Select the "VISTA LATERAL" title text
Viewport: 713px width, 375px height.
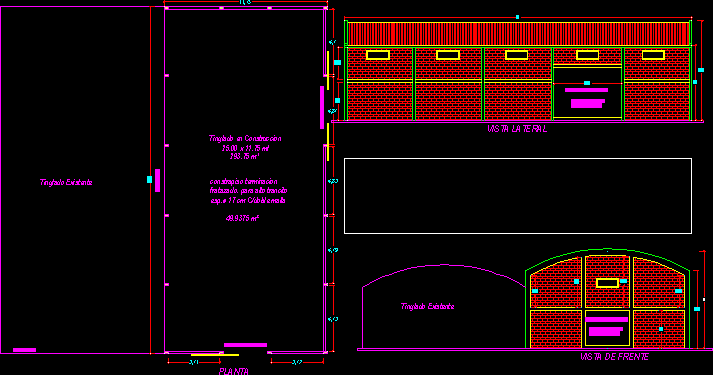pos(517,129)
